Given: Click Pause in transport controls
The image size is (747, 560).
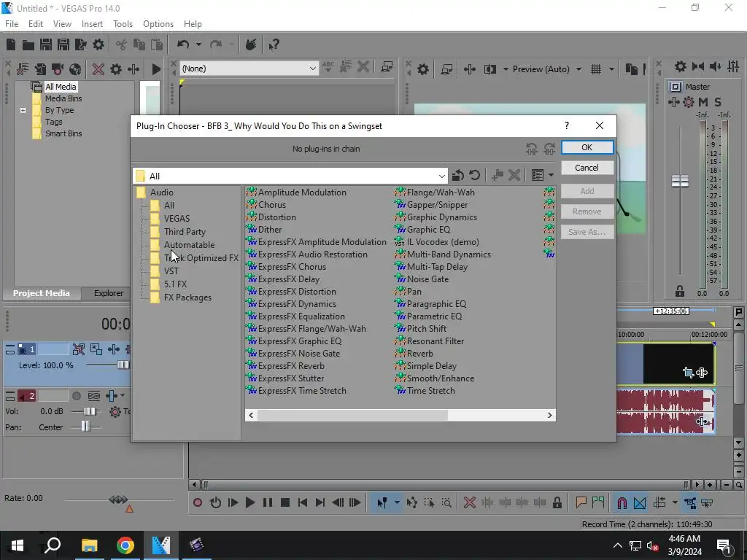Looking at the screenshot, I should point(268,503).
